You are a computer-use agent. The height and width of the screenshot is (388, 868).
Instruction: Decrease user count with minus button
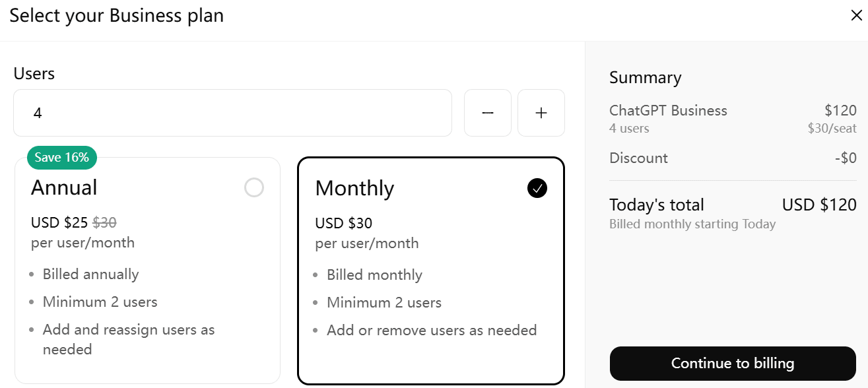pos(488,113)
